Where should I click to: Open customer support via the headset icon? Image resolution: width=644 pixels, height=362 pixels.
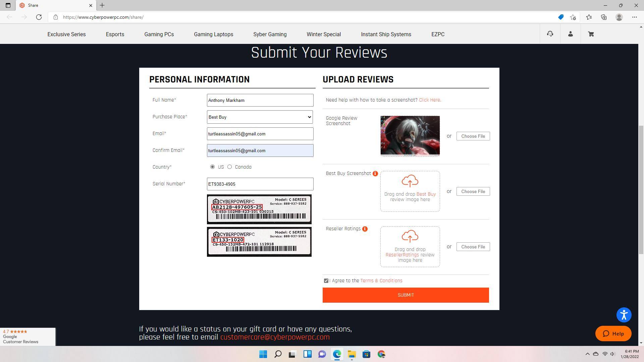click(x=550, y=34)
